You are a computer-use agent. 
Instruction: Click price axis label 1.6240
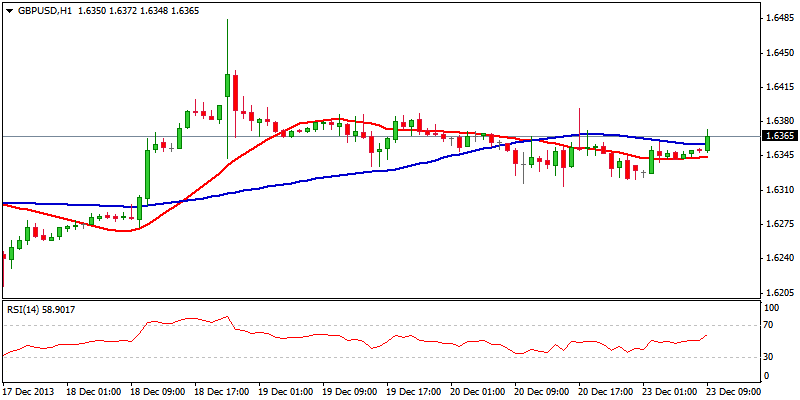pyautogui.click(x=780, y=258)
